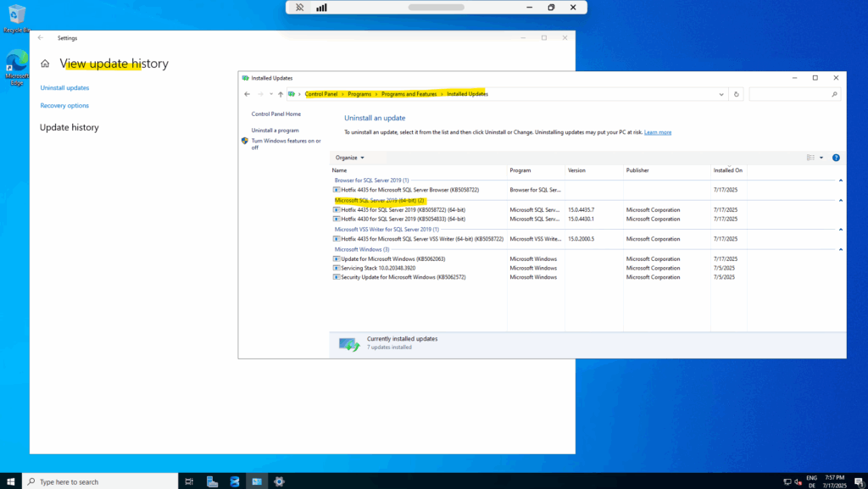Image resolution: width=868 pixels, height=489 pixels.
Task: Select Hotfix 4435 for SQL Server Browser (KB5058722)
Action: click(x=409, y=190)
